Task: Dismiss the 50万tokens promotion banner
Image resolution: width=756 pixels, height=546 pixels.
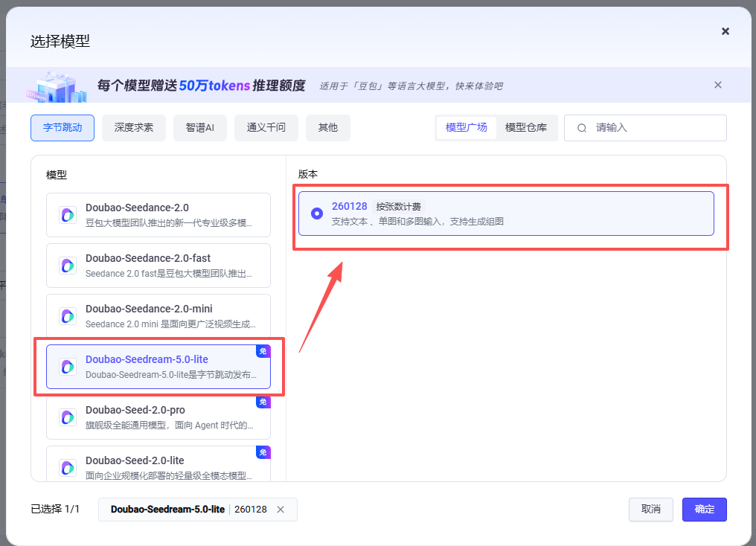Action: 718,85
